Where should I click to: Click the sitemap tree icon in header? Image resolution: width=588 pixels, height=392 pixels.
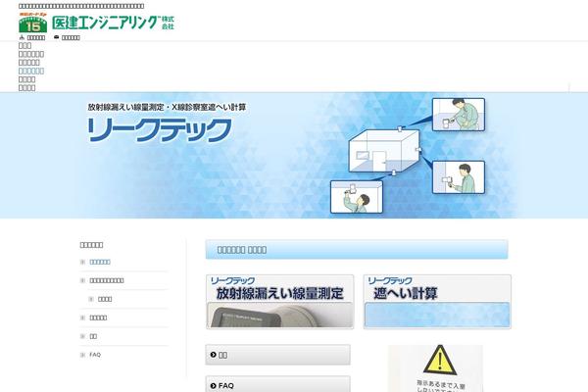(22, 37)
